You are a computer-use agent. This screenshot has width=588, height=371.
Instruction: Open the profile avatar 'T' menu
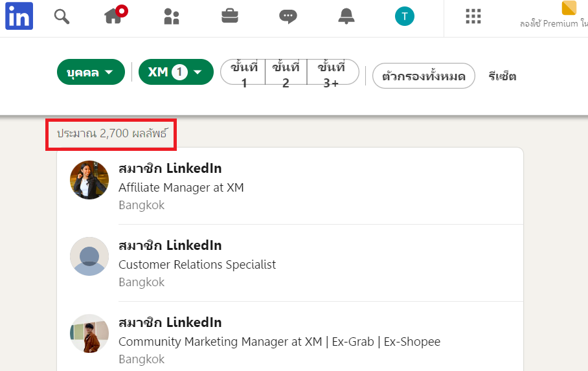point(404,16)
